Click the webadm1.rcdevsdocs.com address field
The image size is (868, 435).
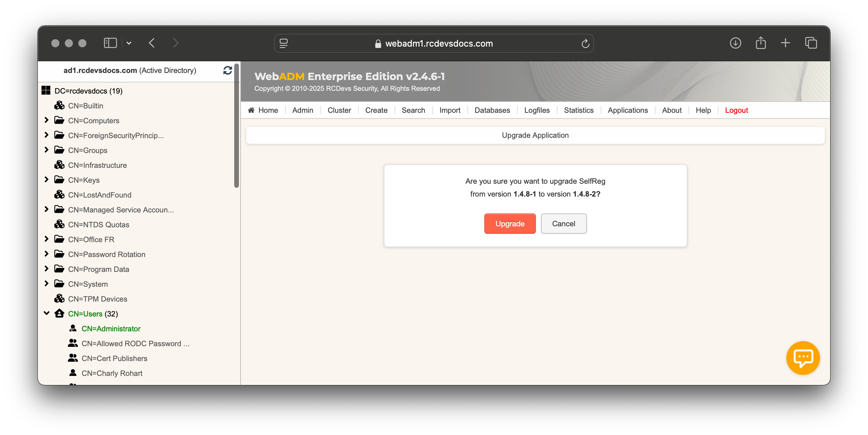(434, 43)
